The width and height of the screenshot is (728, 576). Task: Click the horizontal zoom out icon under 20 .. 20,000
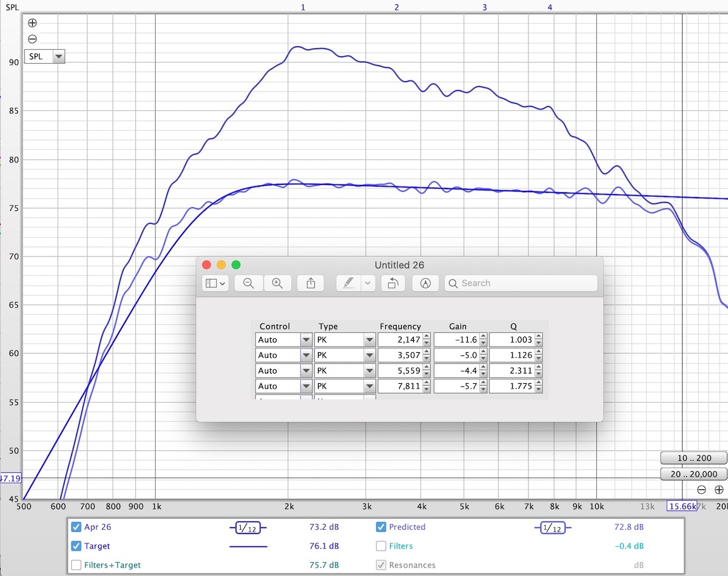701,490
